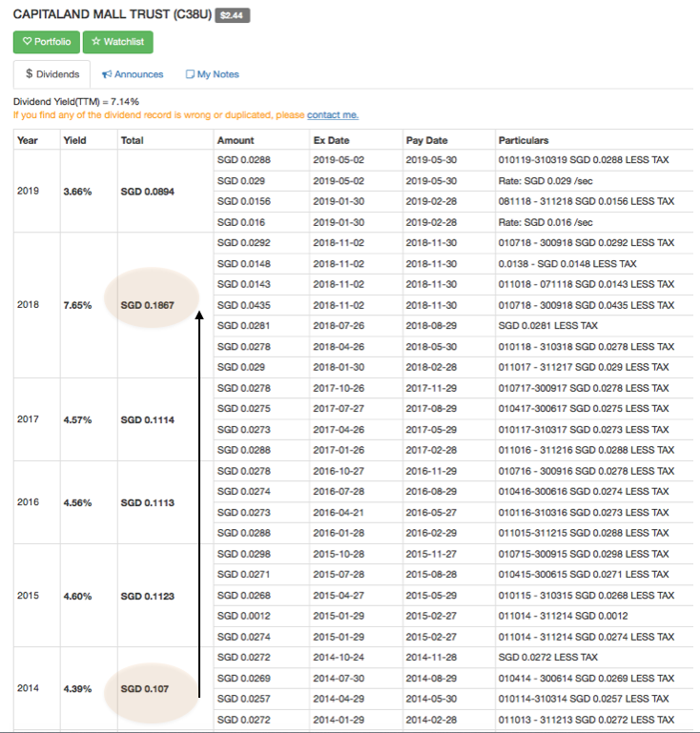Click the megaphone icon beside Announces
700x733 pixels.
(107, 74)
